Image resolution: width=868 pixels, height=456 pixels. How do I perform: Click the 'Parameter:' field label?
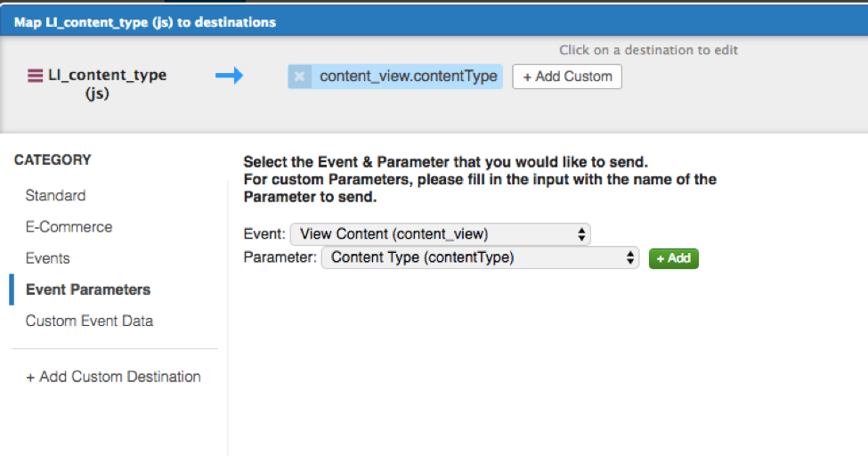(280, 258)
